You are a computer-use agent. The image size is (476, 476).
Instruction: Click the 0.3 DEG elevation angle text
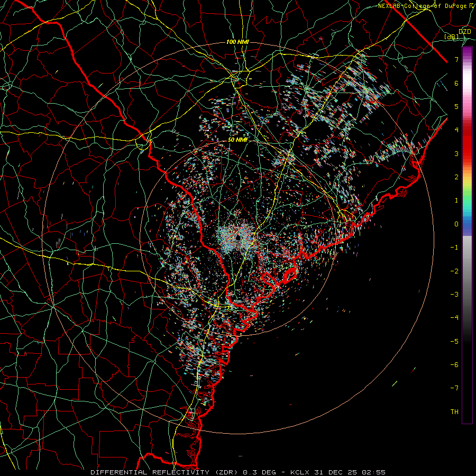[x=259, y=472]
